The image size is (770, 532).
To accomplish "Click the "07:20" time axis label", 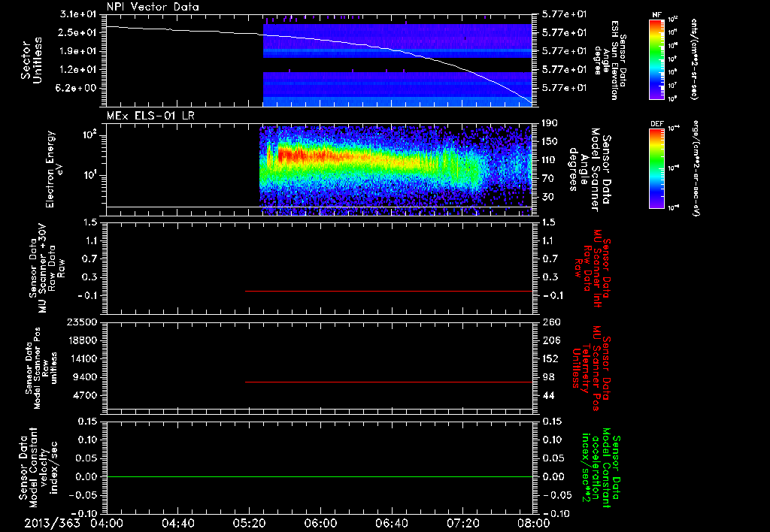I will pos(462,523).
